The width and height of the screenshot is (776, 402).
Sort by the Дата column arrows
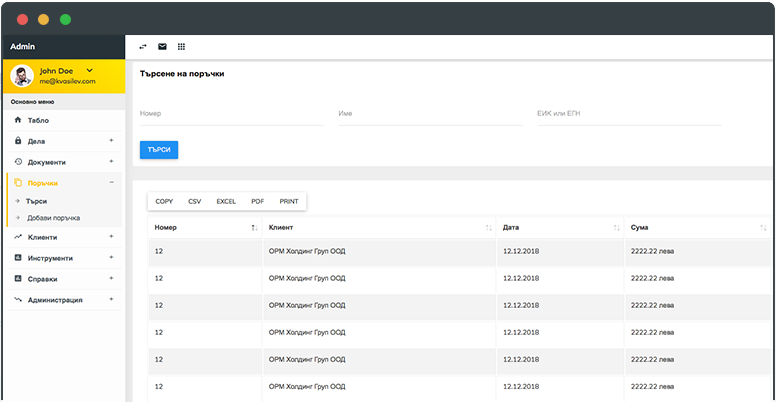click(x=617, y=228)
